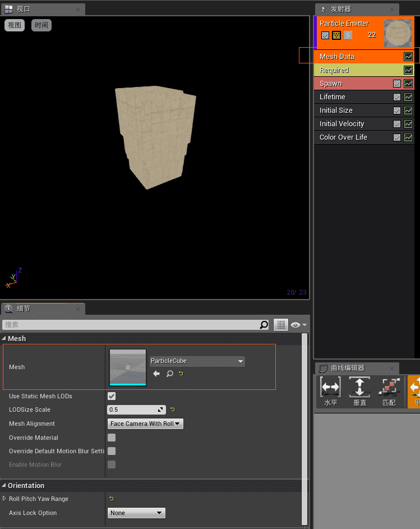Enable the Override Material checkbox
Image resolution: width=420 pixels, height=529 pixels.
click(112, 438)
